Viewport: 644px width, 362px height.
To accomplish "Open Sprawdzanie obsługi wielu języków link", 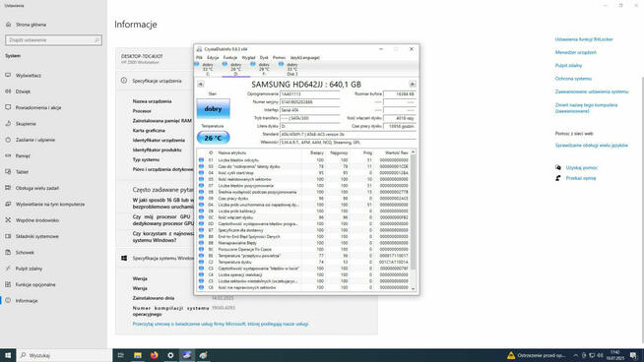I will pyautogui.click(x=592, y=146).
